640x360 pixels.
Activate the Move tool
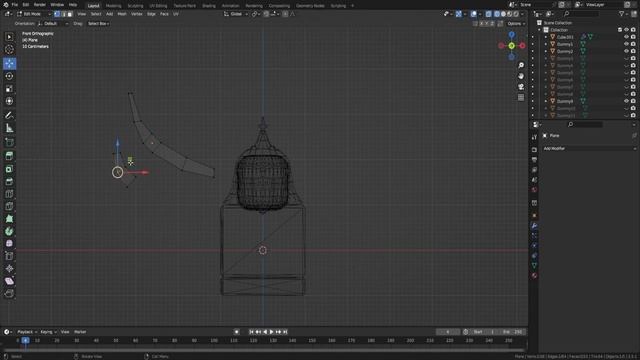[x=9, y=63]
